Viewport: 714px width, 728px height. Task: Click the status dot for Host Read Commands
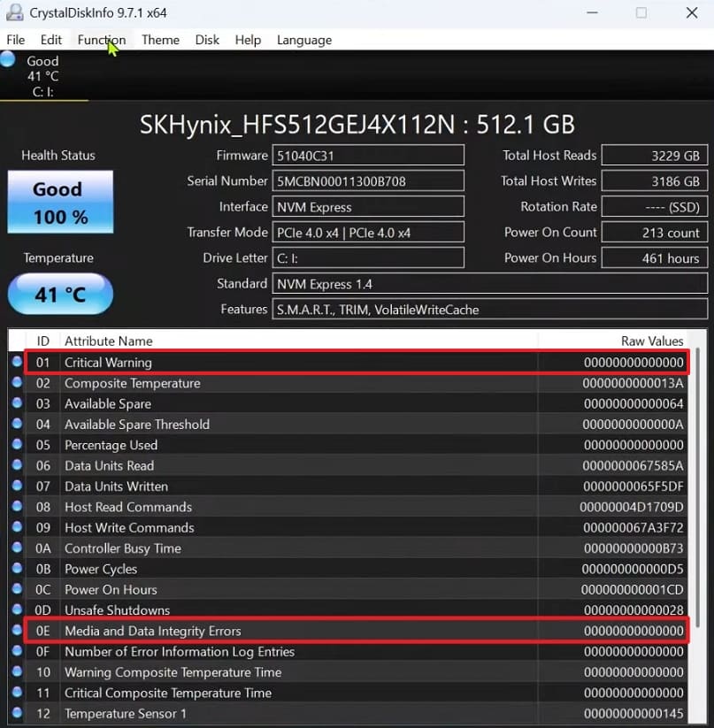tap(17, 506)
